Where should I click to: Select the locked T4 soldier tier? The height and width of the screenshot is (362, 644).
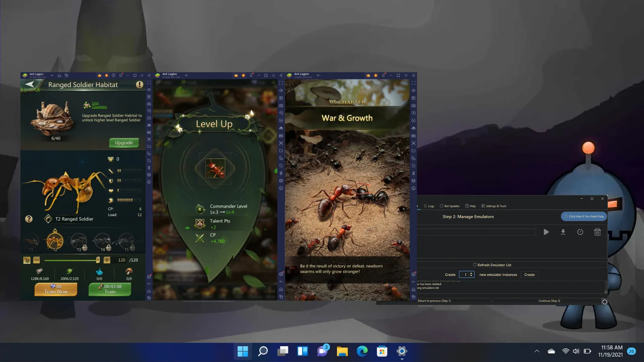pos(102,241)
